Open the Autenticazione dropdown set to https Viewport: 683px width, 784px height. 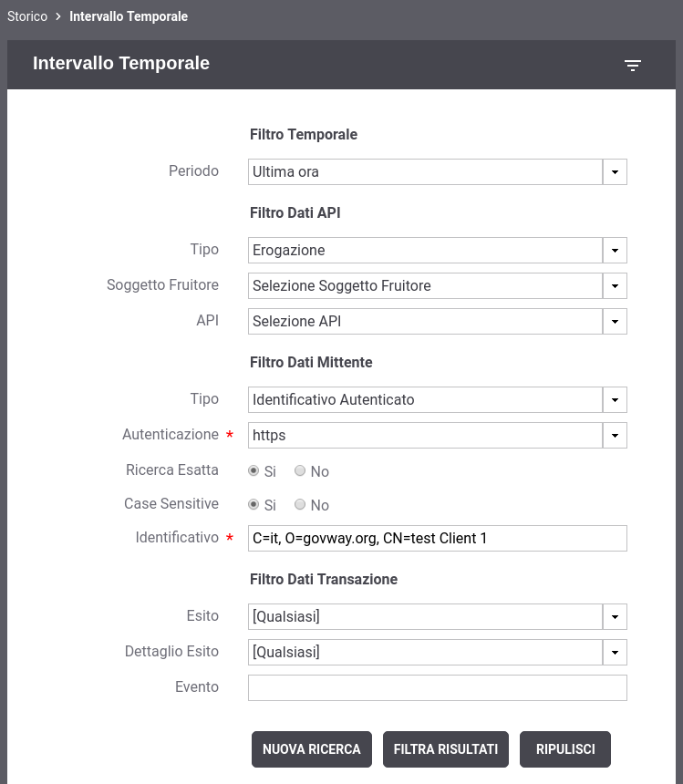click(437, 435)
